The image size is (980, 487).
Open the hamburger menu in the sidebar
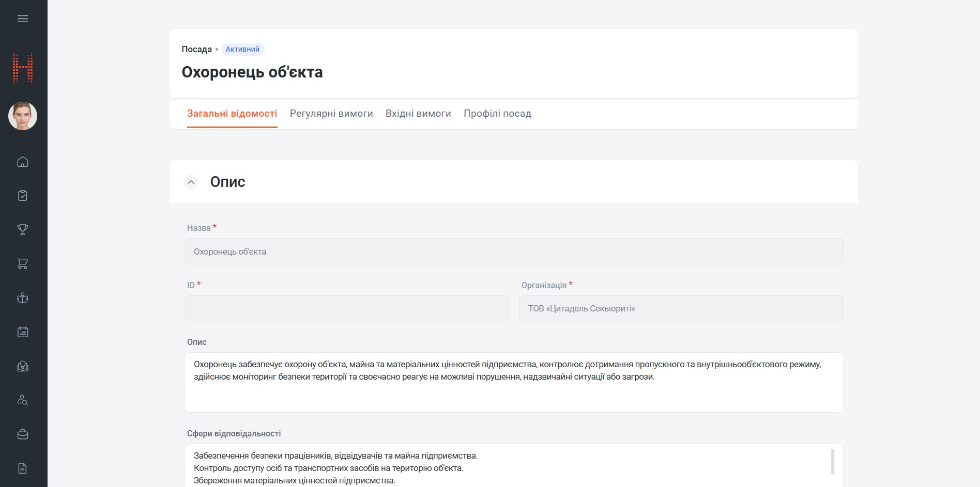click(x=23, y=19)
